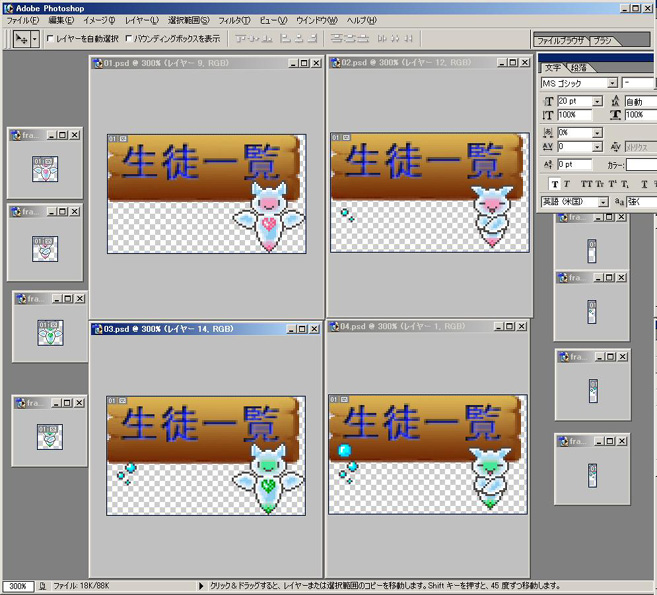The height and width of the screenshot is (595, 657).
Task: Open the tsume 0% dropdown arrow
Action: pyautogui.click(x=597, y=133)
